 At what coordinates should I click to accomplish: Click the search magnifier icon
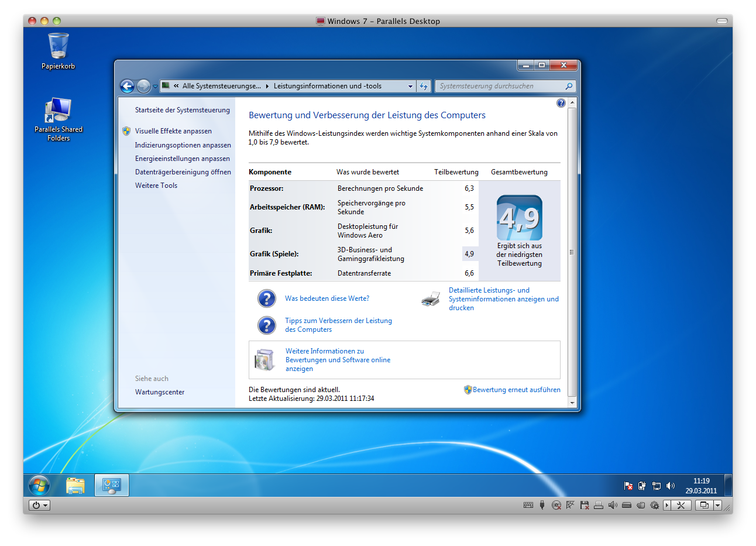point(569,86)
